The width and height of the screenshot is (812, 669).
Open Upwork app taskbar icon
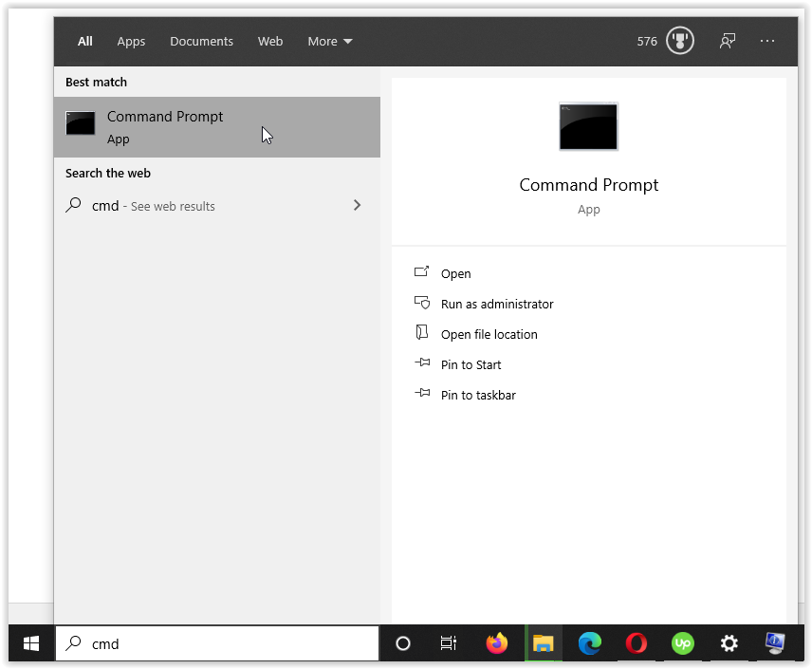(x=682, y=643)
